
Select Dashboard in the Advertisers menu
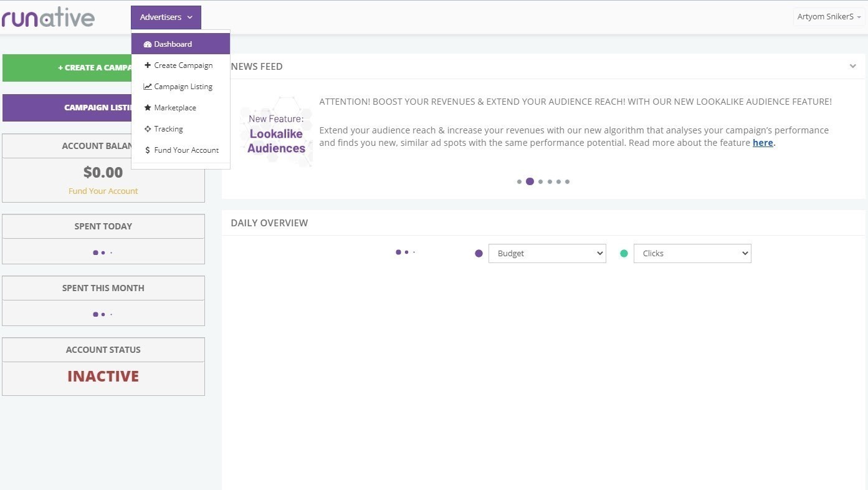pyautogui.click(x=181, y=44)
